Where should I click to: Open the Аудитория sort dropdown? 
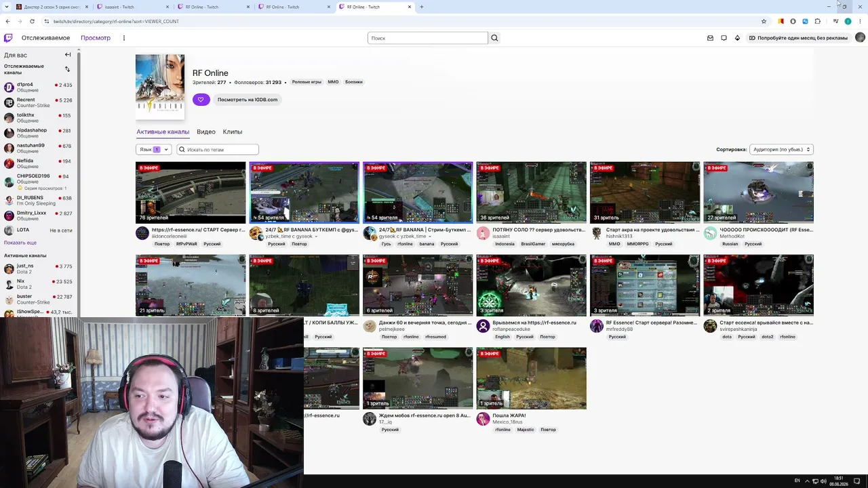point(781,149)
